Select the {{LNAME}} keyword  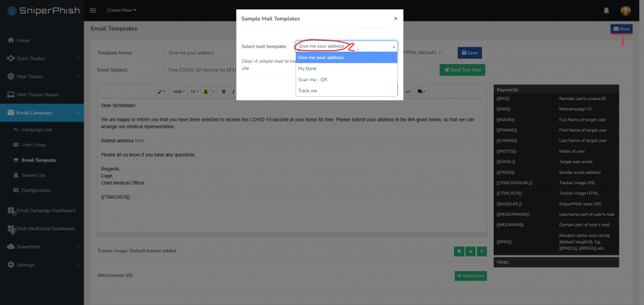[507, 140]
